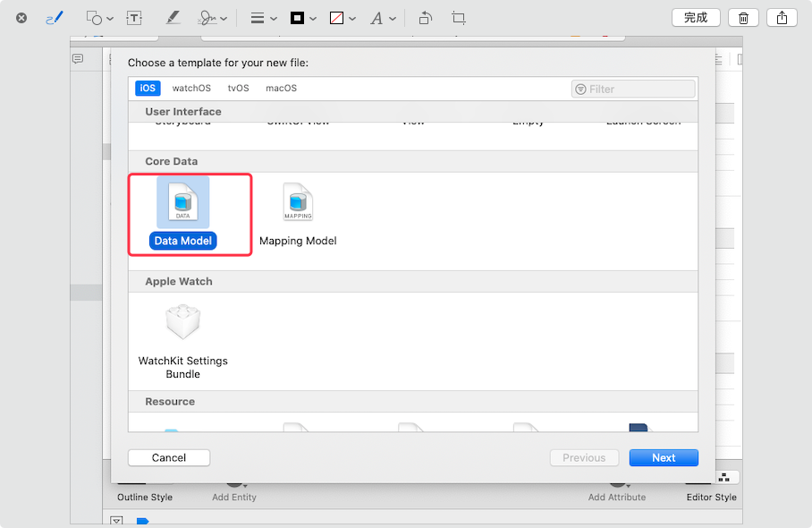
Task: Open the Text Style font menu
Action: point(383,18)
